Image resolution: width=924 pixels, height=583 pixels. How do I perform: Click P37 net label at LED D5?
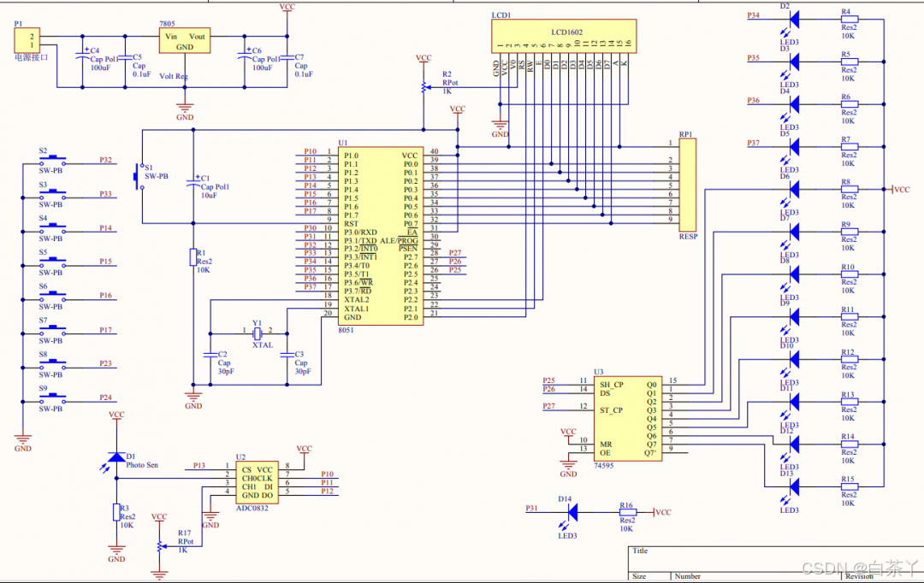click(x=753, y=143)
